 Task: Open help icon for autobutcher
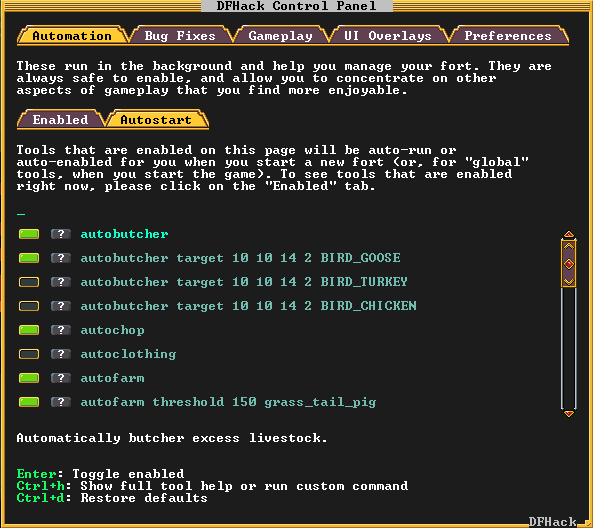pos(61,234)
